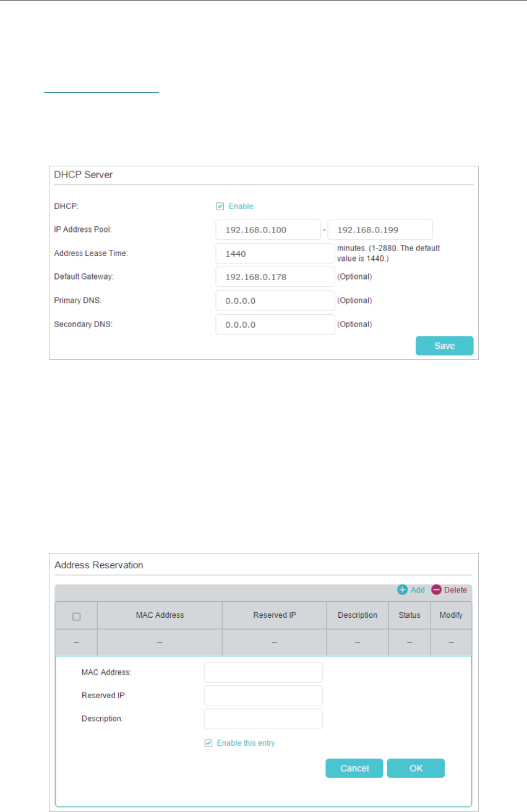Edit the IP pool end field 192.168.0.199
The image size is (527, 812).
pos(380,230)
